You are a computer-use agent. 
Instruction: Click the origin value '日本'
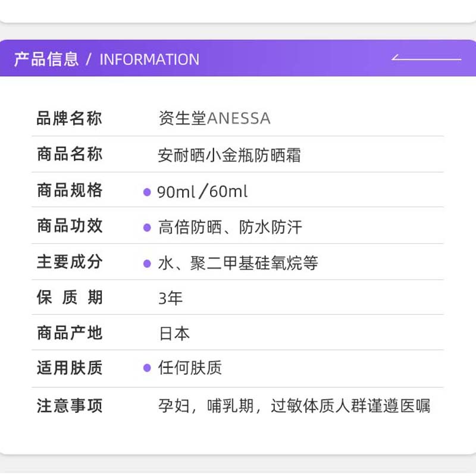coord(174,334)
